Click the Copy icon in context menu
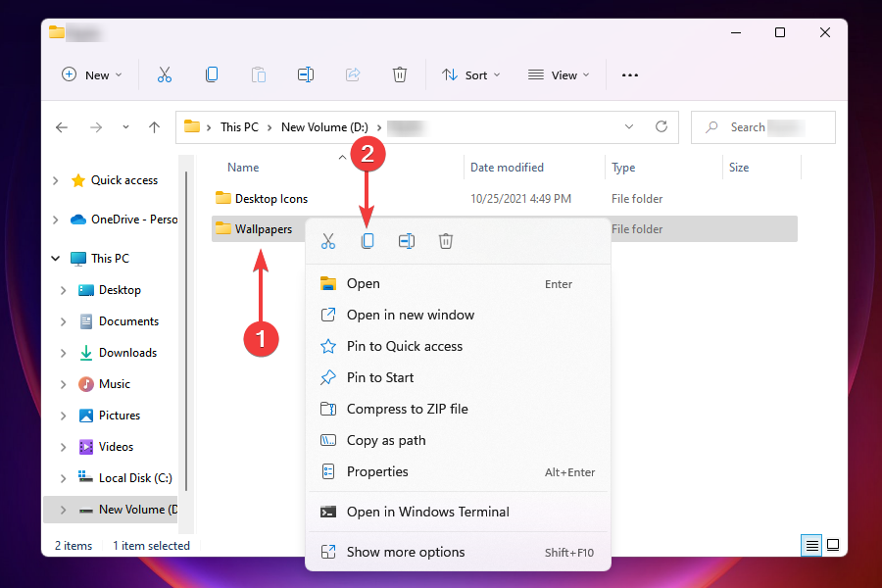 point(367,241)
